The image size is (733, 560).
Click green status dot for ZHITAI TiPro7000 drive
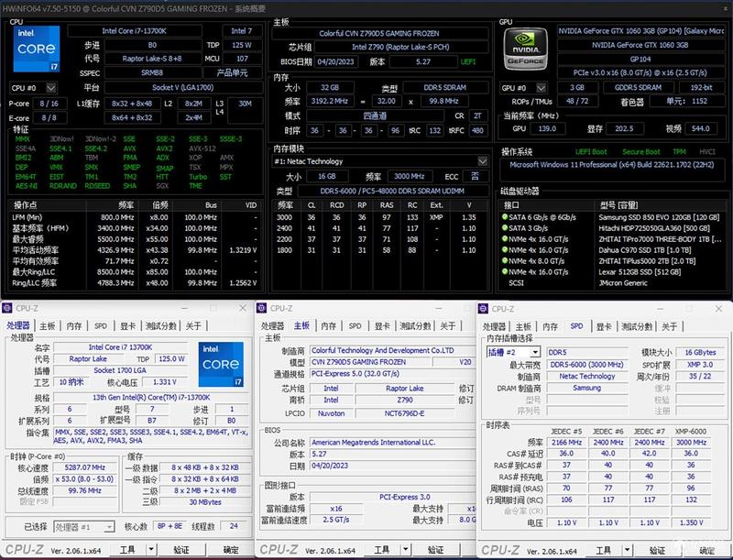click(505, 239)
